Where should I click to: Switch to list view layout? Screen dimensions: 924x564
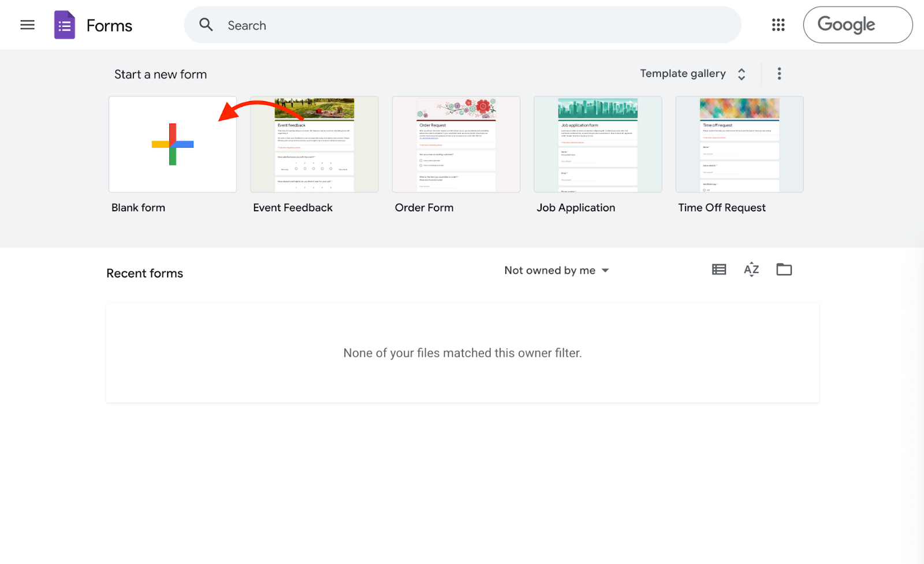719,270
